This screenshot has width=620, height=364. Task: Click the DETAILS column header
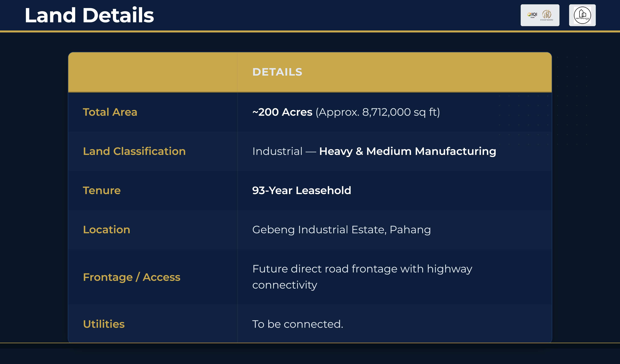277,72
